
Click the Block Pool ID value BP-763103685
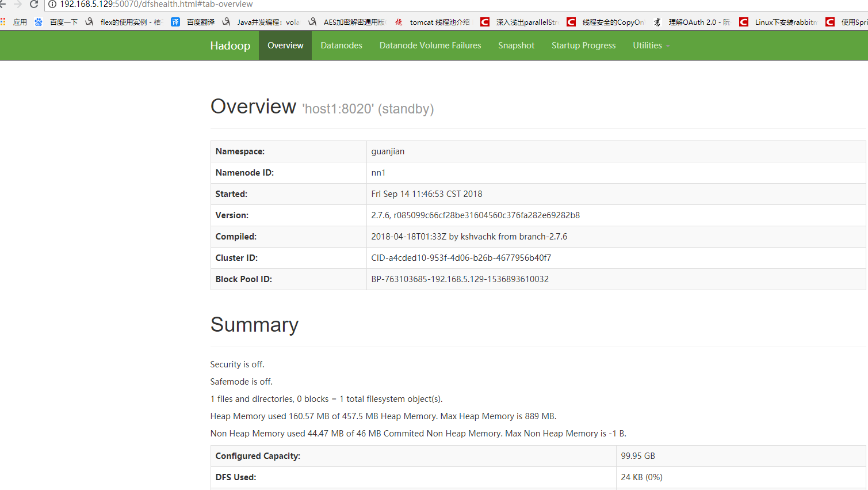tap(460, 279)
